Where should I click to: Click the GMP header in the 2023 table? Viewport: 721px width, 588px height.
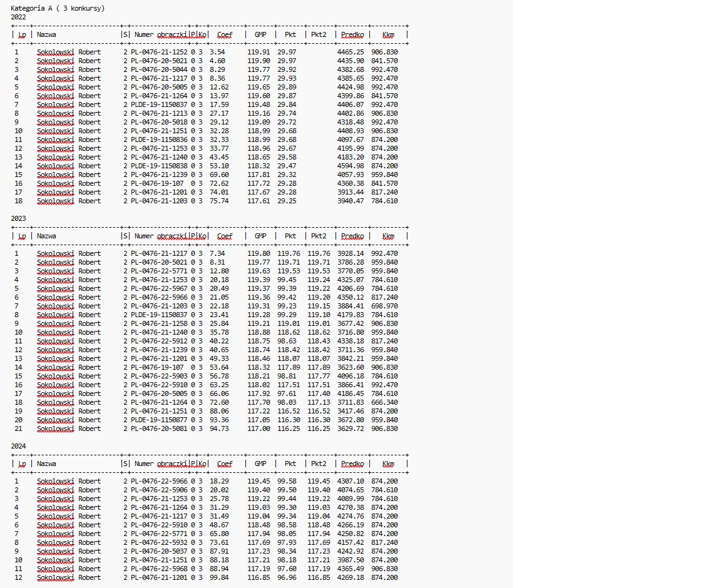pyautogui.click(x=260, y=236)
